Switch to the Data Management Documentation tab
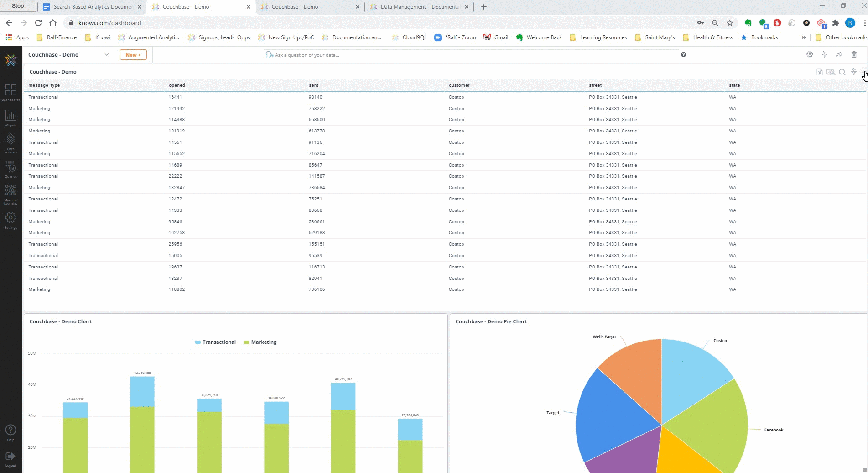The image size is (868, 473). [x=419, y=7]
